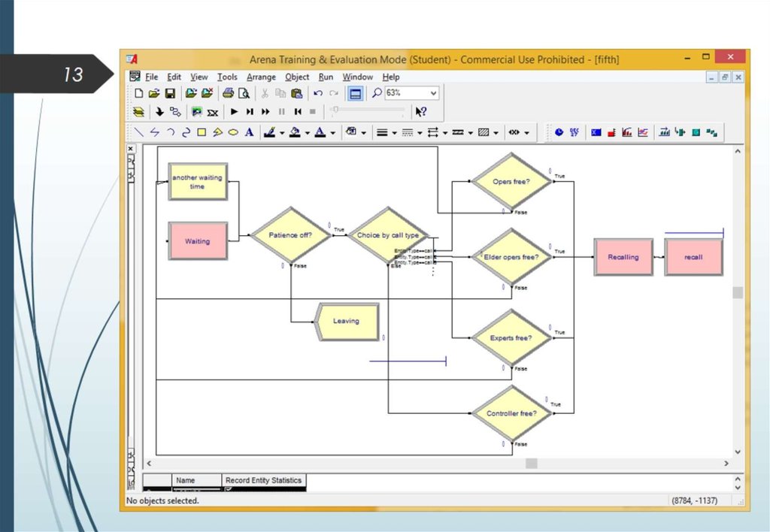Expand the fill pattern dropdown arrow

pos(497,133)
